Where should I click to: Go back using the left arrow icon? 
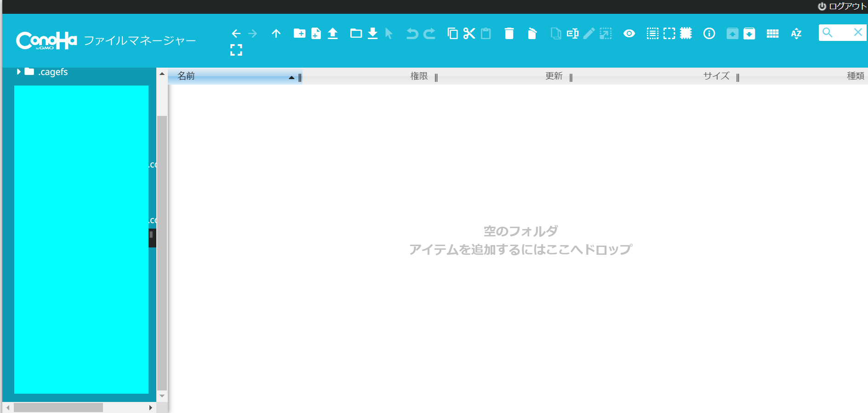[236, 34]
